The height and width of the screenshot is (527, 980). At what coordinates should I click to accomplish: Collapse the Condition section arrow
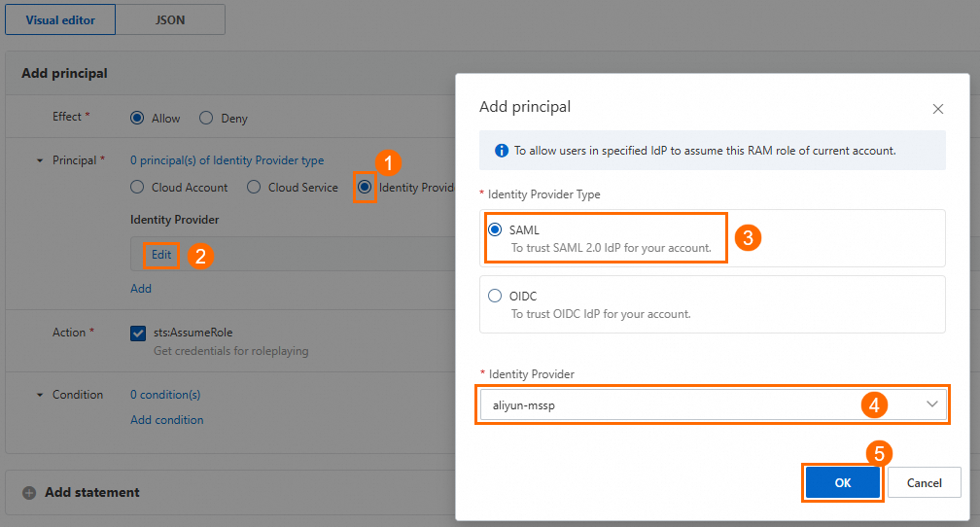(x=40, y=395)
